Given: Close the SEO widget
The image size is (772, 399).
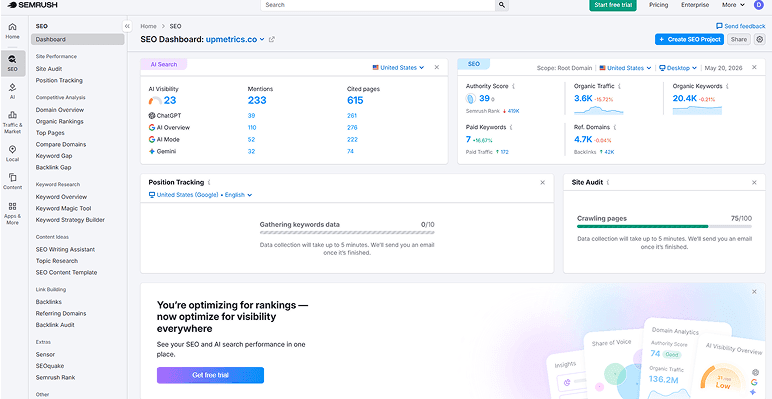Looking at the screenshot, I should (754, 67).
